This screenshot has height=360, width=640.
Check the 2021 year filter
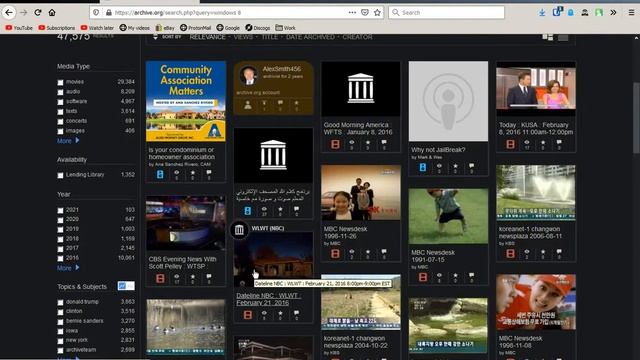[60, 211]
